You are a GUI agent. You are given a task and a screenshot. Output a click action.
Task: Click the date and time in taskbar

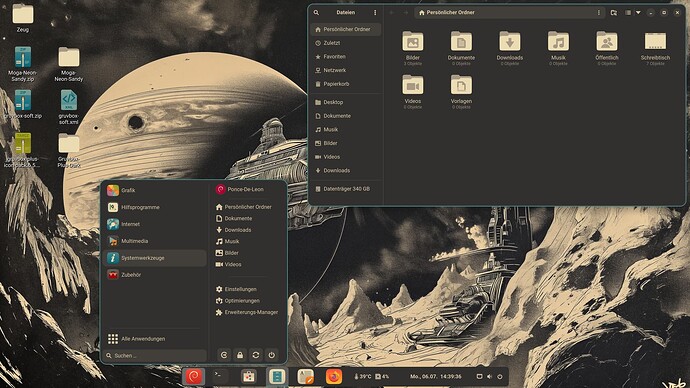pyautogui.click(x=436, y=377)
